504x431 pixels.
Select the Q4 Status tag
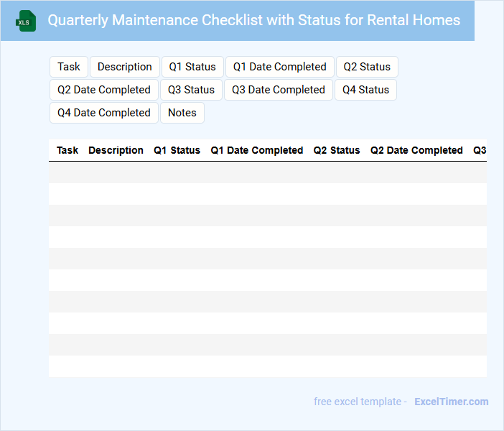tap(365, 90)
